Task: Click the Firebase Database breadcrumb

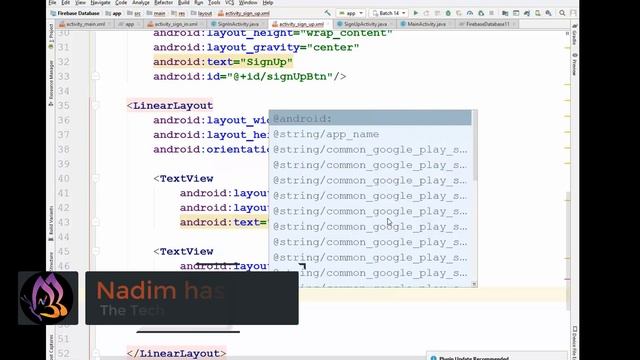Action: click(75, 13)
